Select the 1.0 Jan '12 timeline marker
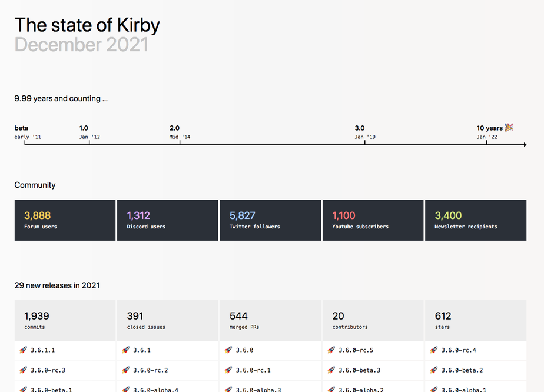 89,132
